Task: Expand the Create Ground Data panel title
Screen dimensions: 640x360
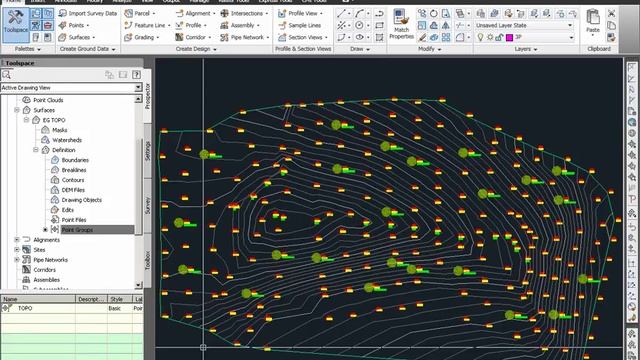Action: (88, 49)
